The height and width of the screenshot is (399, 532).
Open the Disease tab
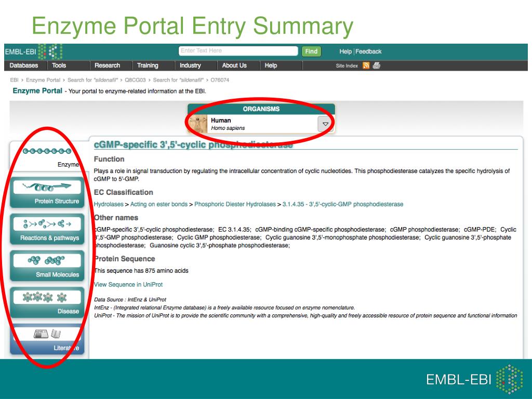[47, 302]
